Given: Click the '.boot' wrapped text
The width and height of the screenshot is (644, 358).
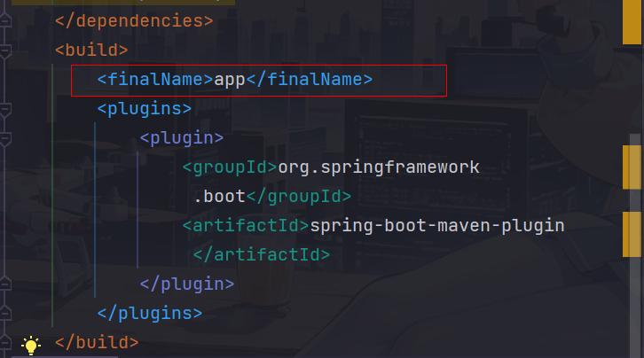Looking at the screenshot, I should (219, 197).
